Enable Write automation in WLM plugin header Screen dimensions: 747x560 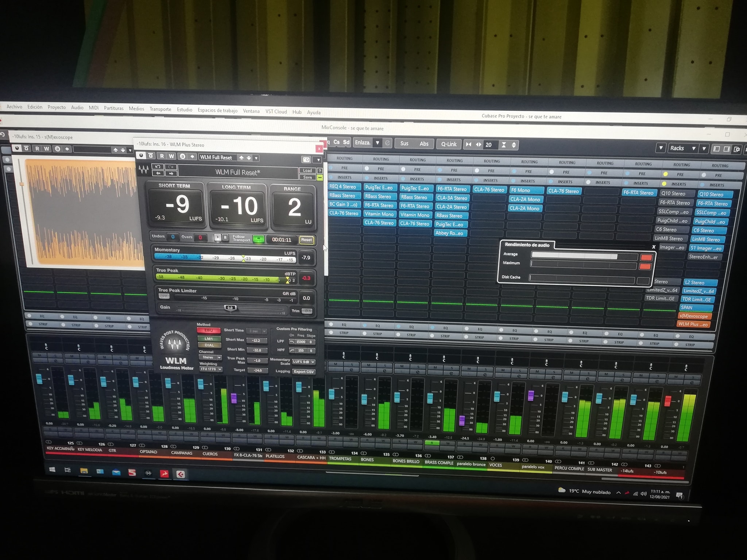(x=171, y=156)
